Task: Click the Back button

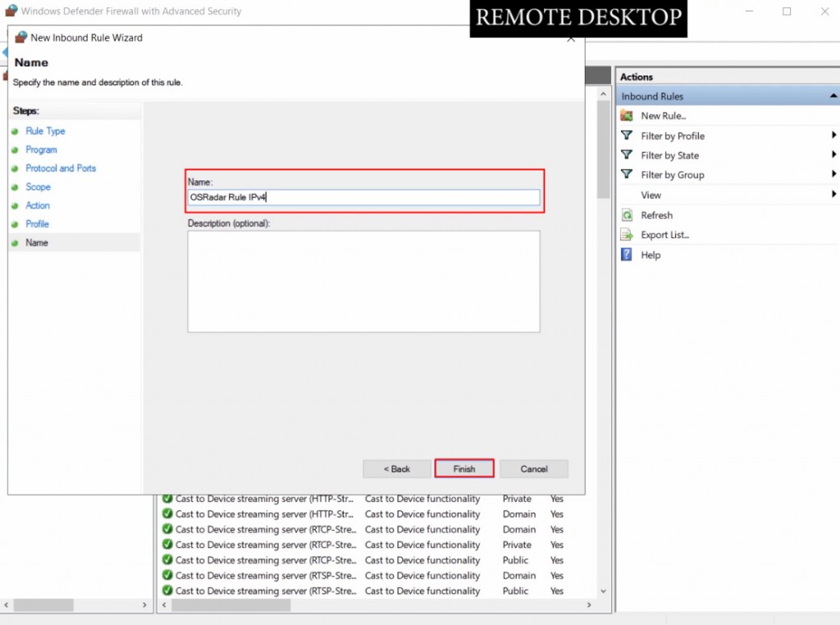Action: point(397,469)
